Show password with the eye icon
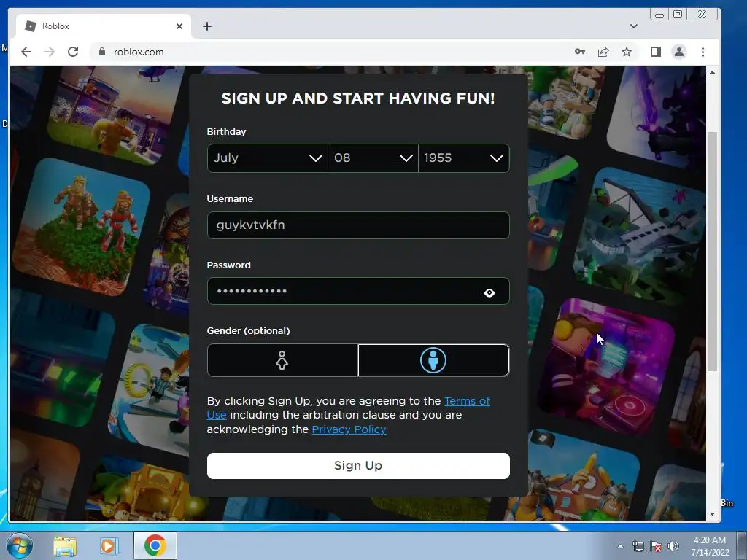Image resolution: width=747 pixels, height=560 pixels. pos(489,293)
